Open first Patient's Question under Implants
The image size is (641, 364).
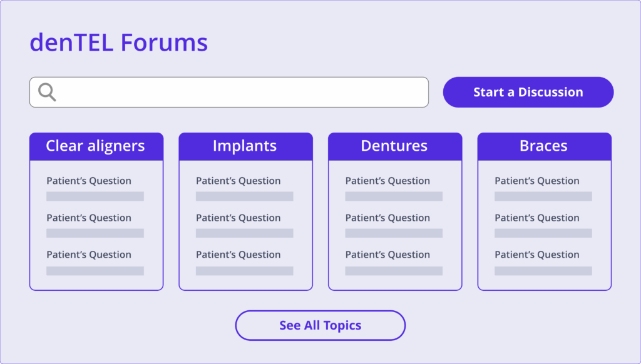(238, 181)
